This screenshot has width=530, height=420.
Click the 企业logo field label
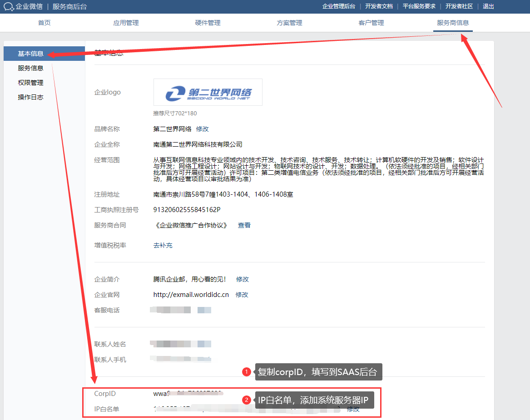[108, 92]
